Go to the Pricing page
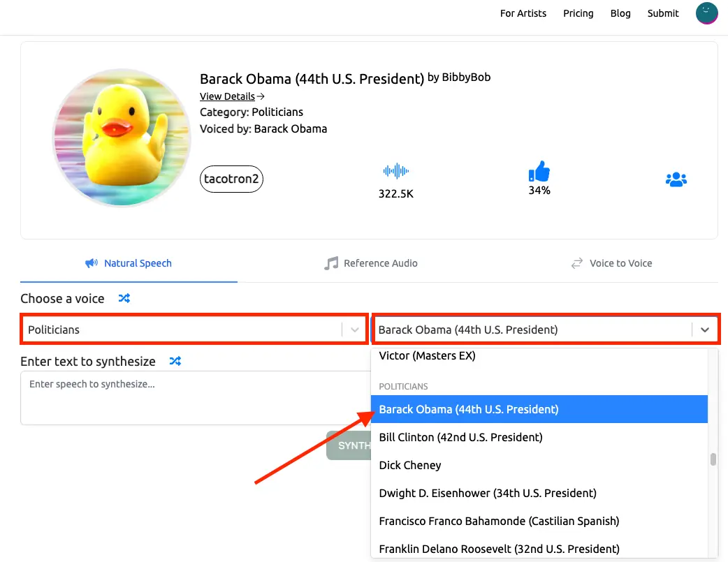The image size is (728, 562). click(578, 13)
